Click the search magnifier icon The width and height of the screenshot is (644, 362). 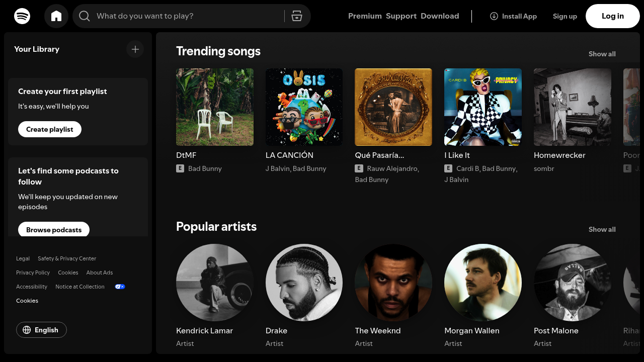point(85,16)
